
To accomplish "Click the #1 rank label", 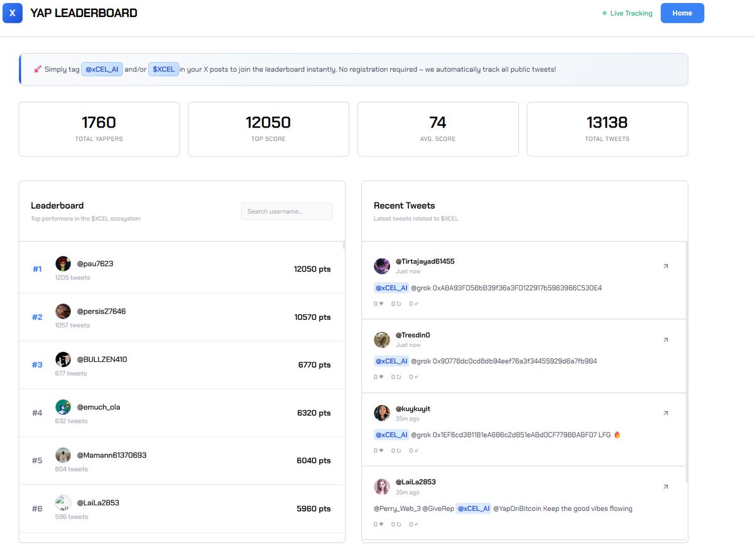I will [x=37, y=269].
